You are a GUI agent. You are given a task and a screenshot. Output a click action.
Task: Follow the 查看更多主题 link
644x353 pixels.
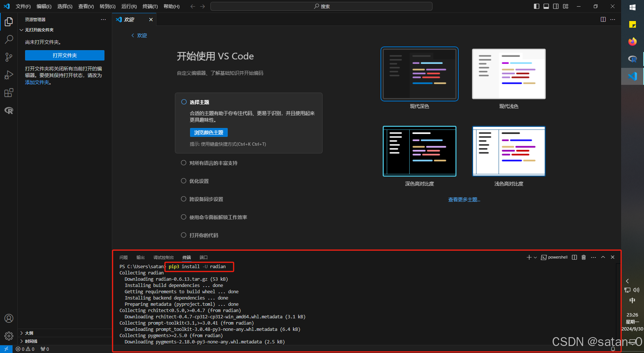pyautogui.click(x=464, y=200)
